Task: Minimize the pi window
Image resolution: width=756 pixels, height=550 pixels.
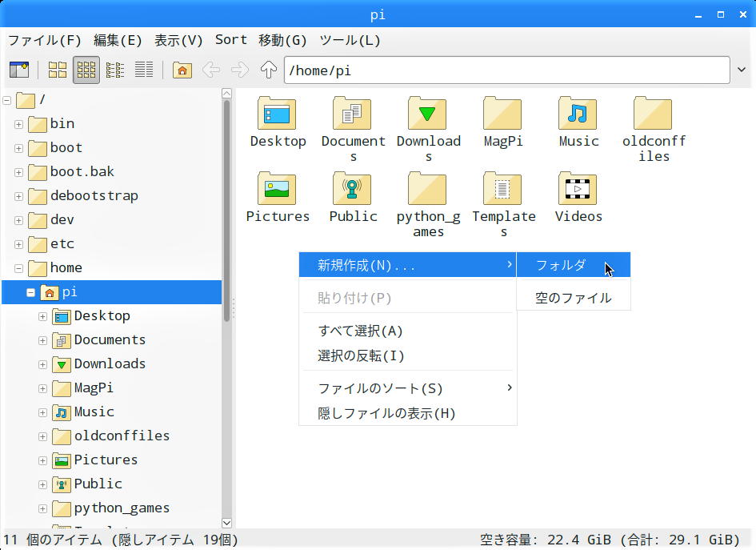Action: click(698, 15)
